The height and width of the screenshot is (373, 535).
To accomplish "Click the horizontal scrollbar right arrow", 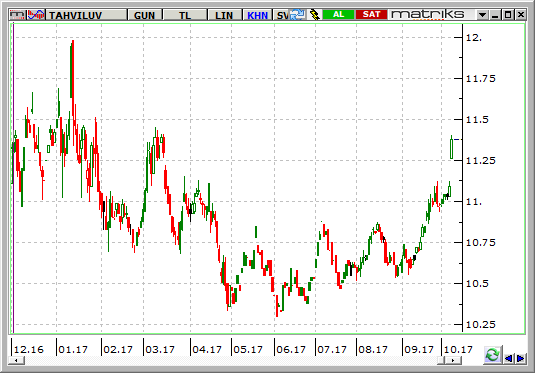I will 453,360.
